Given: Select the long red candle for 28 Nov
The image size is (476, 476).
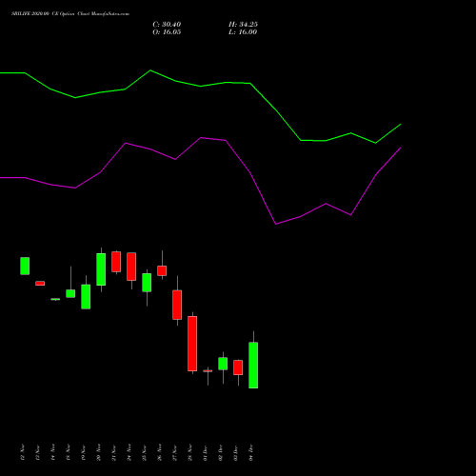Looking at the screenshot, I should (192, 344).
